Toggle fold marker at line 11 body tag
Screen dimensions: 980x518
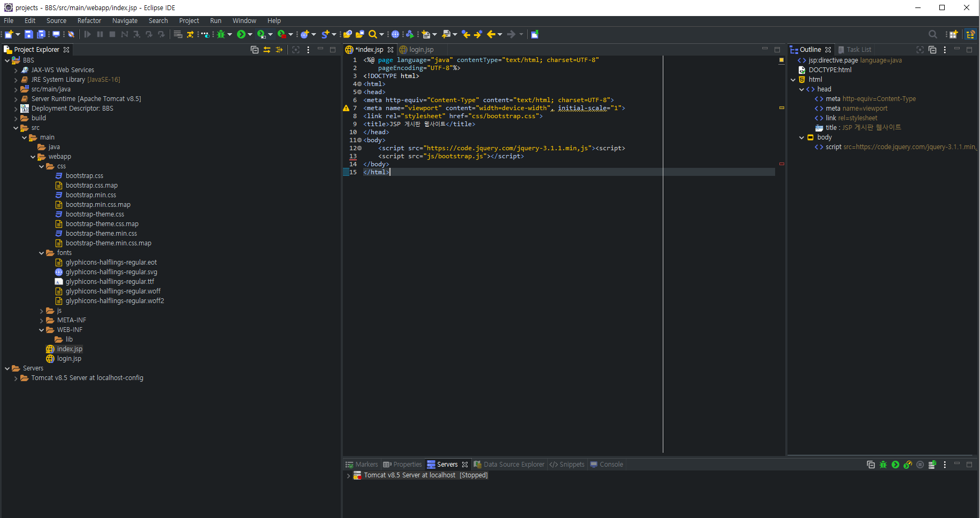(x=359, y=140)
